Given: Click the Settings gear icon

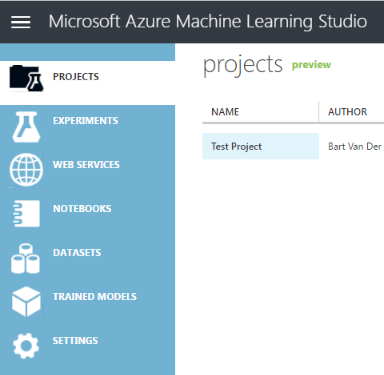Looking at the screenshot, I should [x=26, y=346].
